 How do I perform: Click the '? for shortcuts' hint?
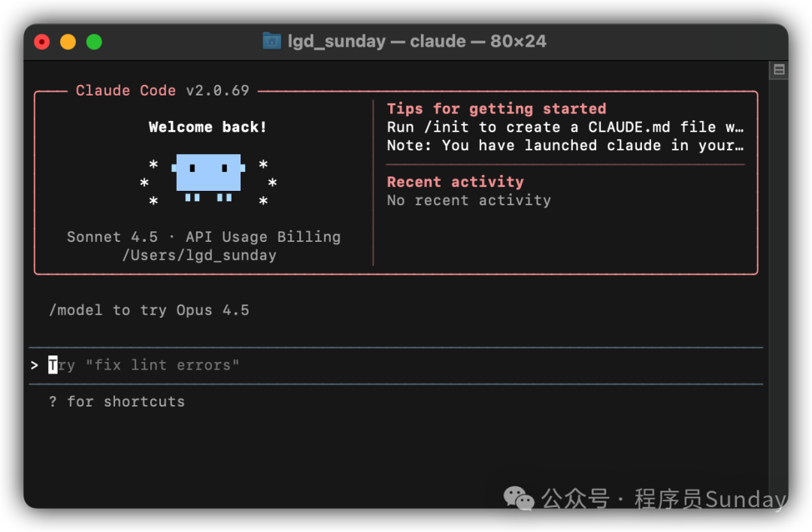pyautogui.click(x=117, y=401)
